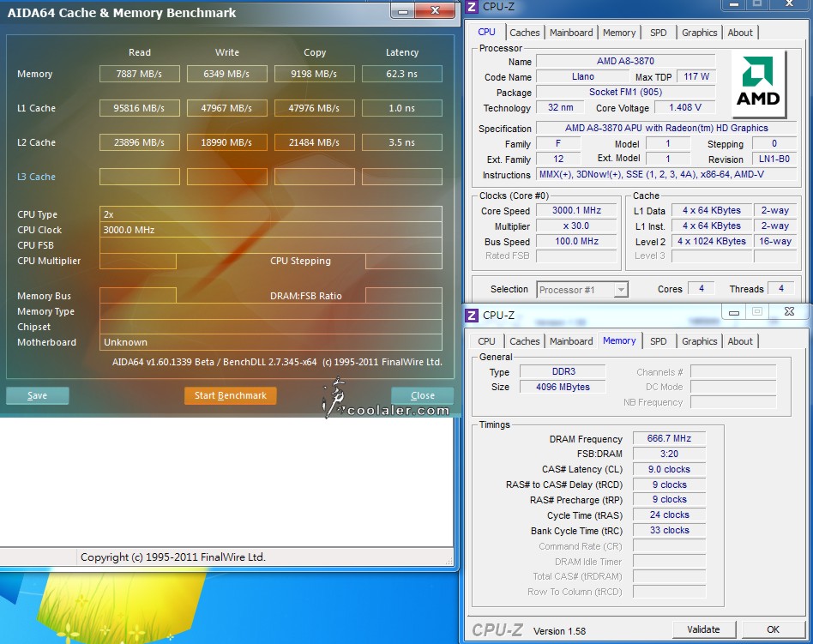Click the Close button in AIDA64
813x644 pixels.
pos(423,395)
